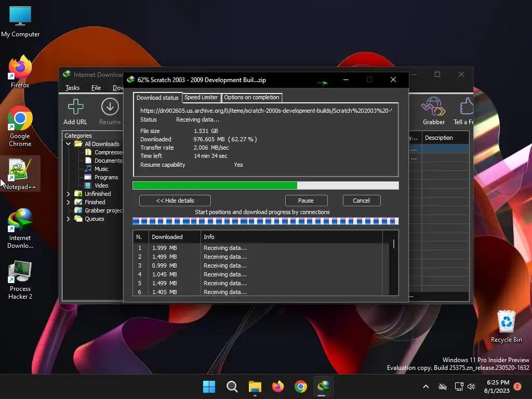Viewport: 532px width, 399px height.
Task: Click the Downloaded column header
Action: 175,237
